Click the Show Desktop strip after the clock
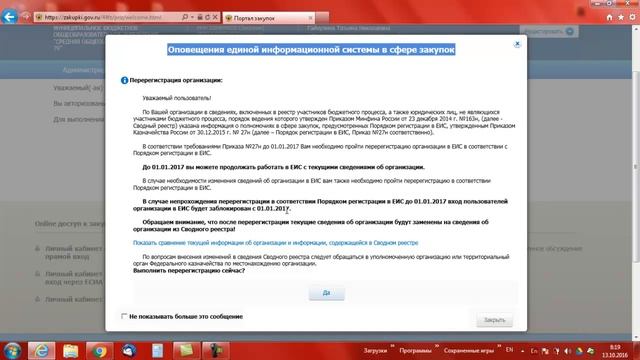Screen dimensions: 640x360 636,351
